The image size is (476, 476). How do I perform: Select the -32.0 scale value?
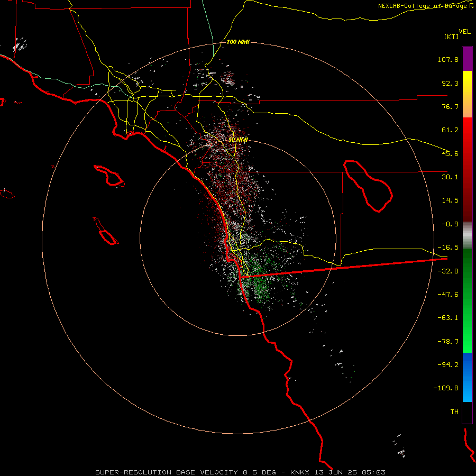pos(448,271)
